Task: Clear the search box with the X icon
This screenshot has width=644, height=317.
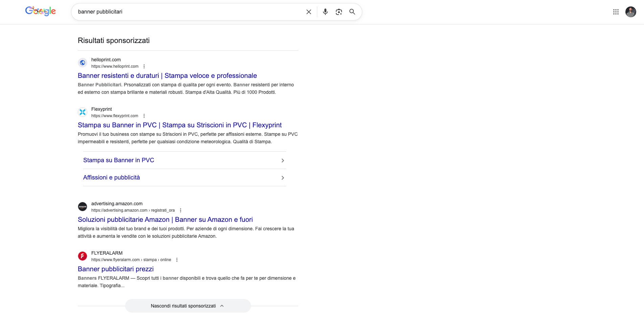Action: [309, 12]
